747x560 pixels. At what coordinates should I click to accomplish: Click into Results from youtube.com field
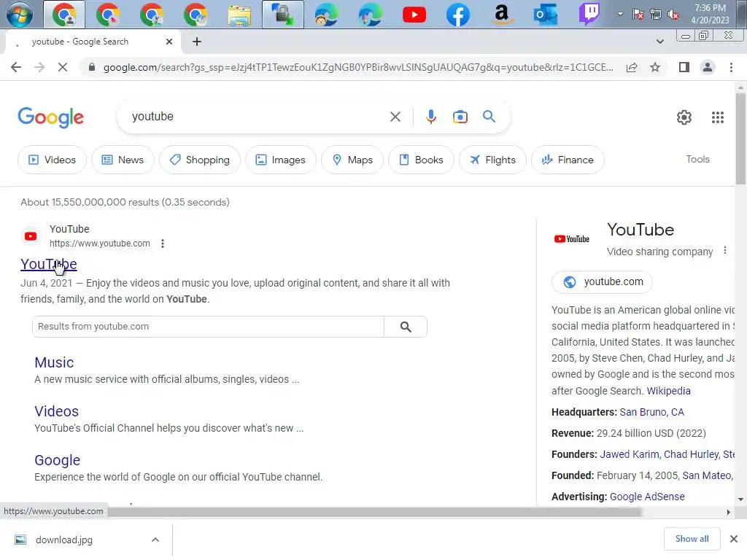click(208, 327)
